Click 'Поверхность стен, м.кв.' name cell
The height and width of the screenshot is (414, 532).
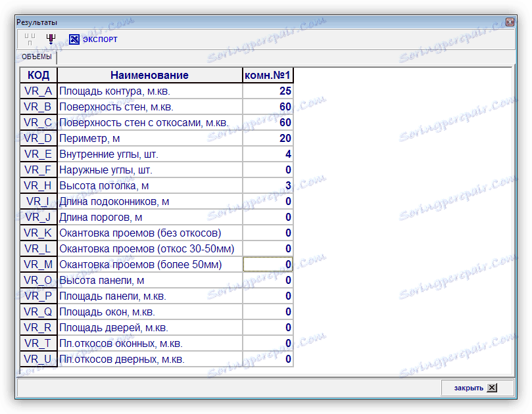pyautogui.click(x=150, y=107)
